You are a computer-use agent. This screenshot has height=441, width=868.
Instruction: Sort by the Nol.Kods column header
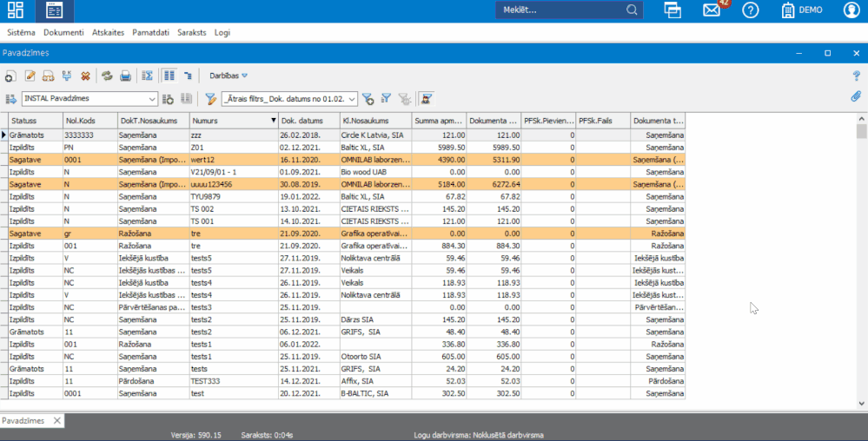coord(89,121)
